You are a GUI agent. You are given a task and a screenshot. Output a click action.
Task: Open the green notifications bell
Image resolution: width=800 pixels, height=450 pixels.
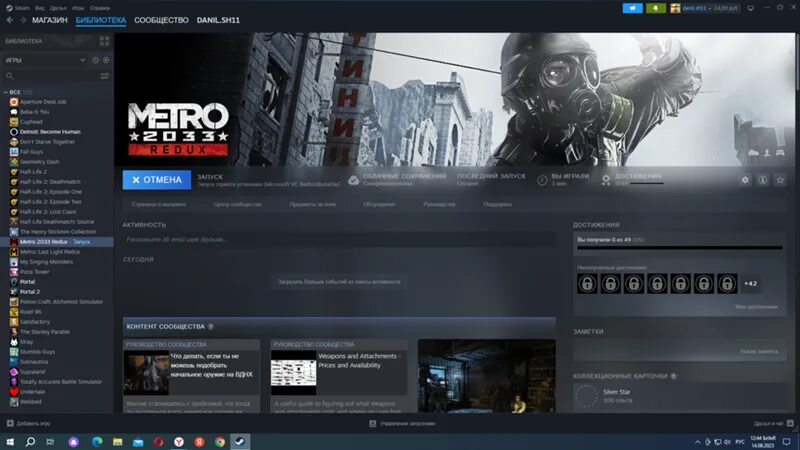[656, 8]
